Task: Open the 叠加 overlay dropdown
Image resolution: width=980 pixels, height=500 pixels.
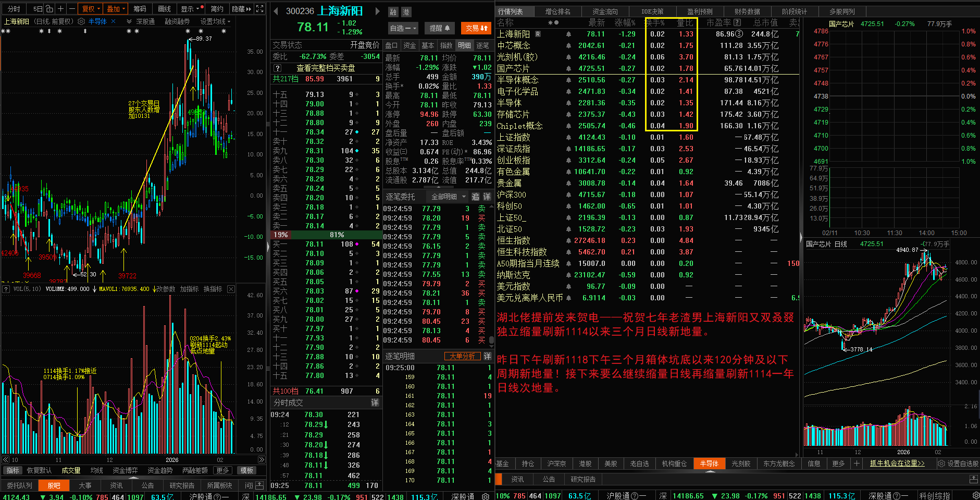Action: [x=116, y=8]
